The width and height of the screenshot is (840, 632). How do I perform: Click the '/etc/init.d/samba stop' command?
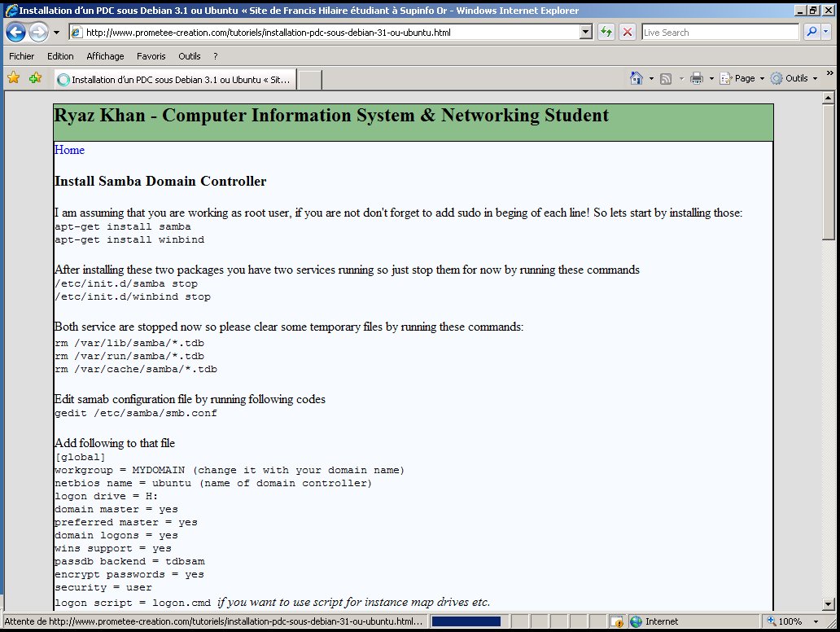126,283
